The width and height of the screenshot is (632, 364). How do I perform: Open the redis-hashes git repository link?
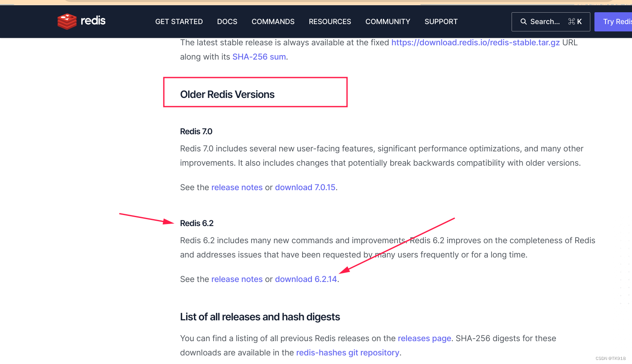[348, 353]
